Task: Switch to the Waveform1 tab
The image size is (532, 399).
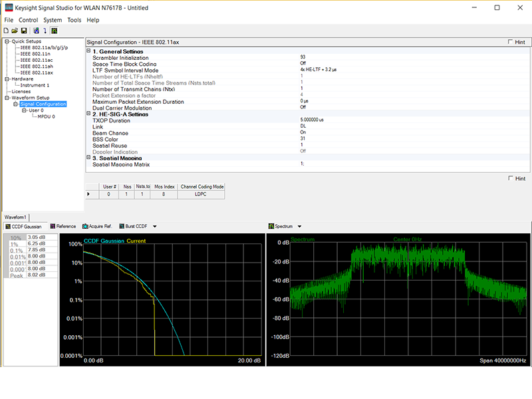Action: (15, 217)
